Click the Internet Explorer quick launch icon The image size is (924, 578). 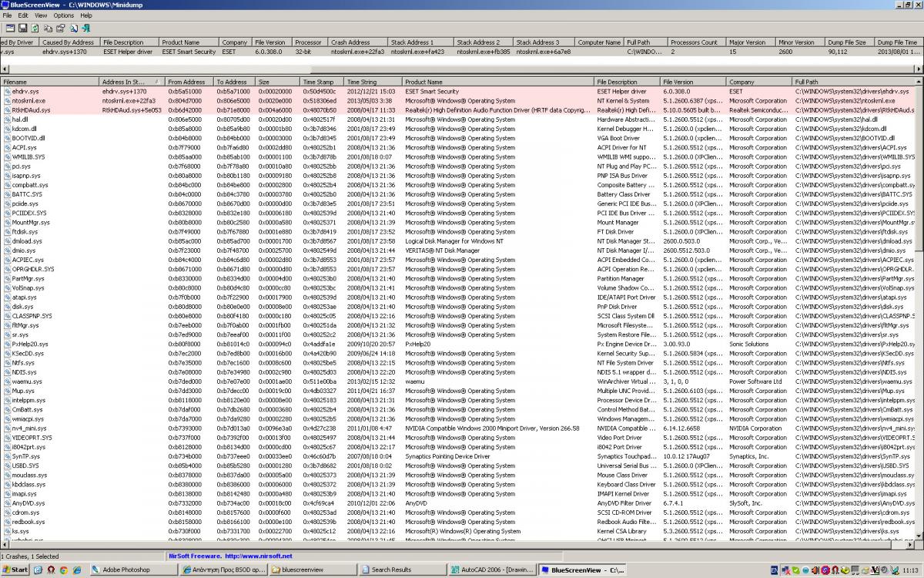(77, 570)
